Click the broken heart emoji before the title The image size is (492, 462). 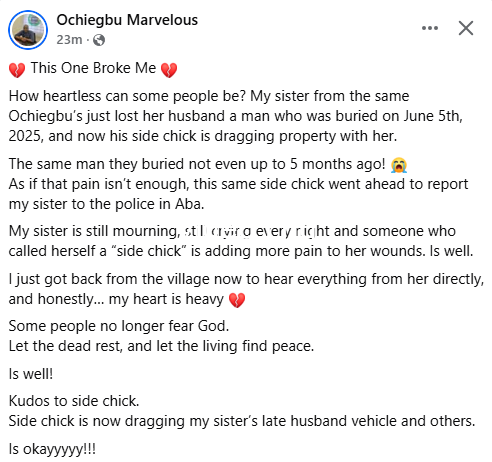point(17,70)
